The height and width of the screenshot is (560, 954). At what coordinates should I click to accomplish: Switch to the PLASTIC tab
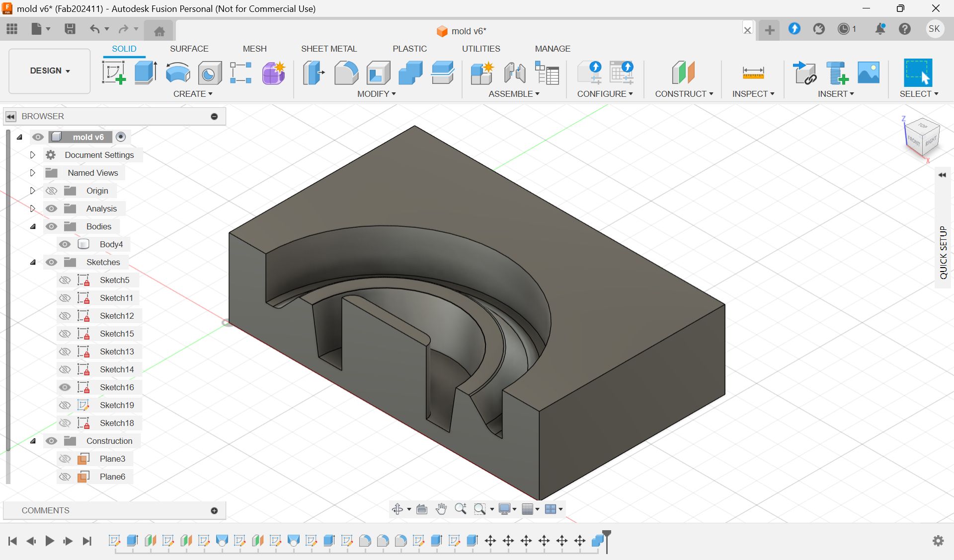coord(409,49)
